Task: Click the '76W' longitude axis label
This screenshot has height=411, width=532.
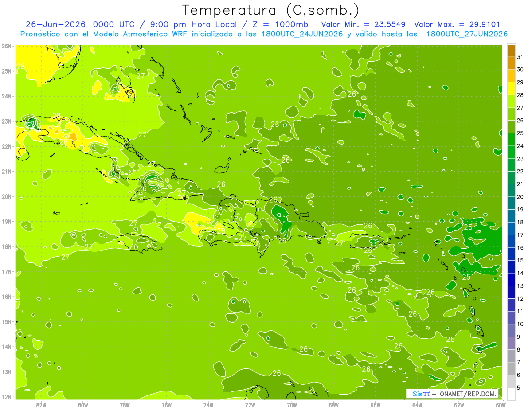Action: tap(166, 405)
